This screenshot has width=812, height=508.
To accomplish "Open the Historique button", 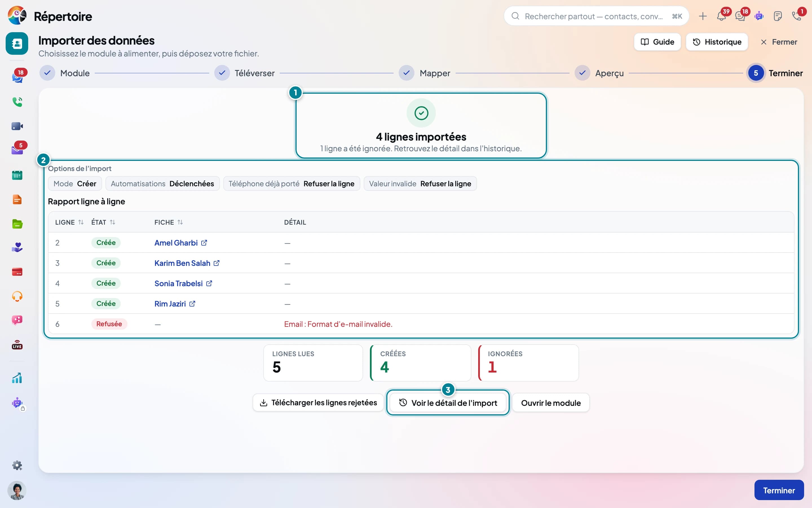I will [x=717, y=42].
